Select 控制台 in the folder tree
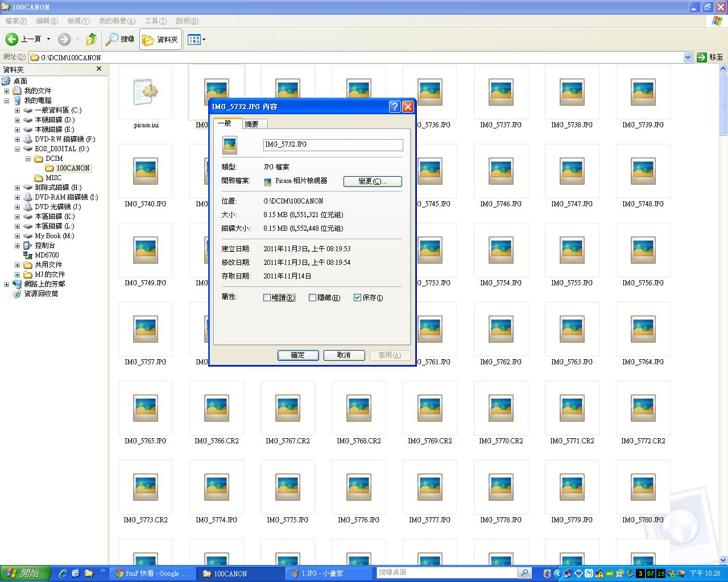The height and width of the screenshot is (582, 728). [x=45, y=246]
